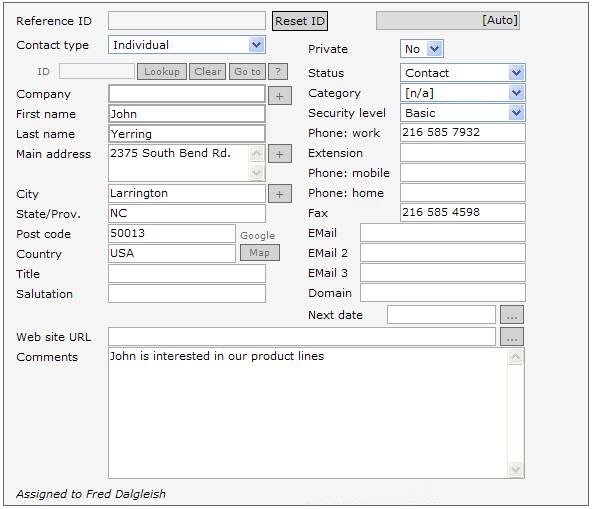Viewport: 592px width, 509px height.
Task: Click the Comments scrollbar up arrow
Action: (515, 357)
